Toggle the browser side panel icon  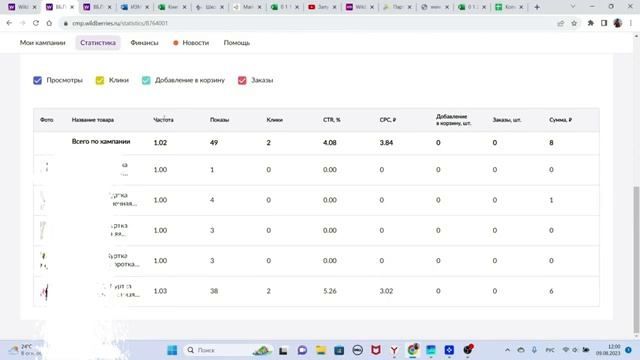pos(604,23)
